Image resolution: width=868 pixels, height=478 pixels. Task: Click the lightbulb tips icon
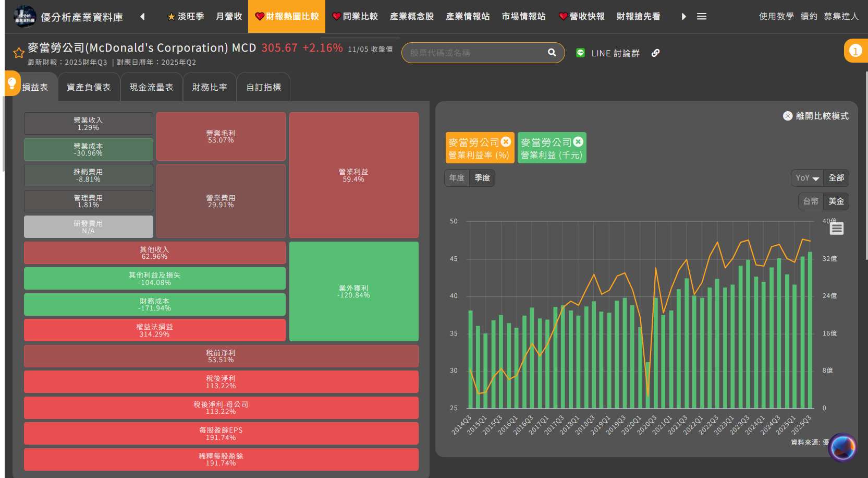tap(11, 83)
